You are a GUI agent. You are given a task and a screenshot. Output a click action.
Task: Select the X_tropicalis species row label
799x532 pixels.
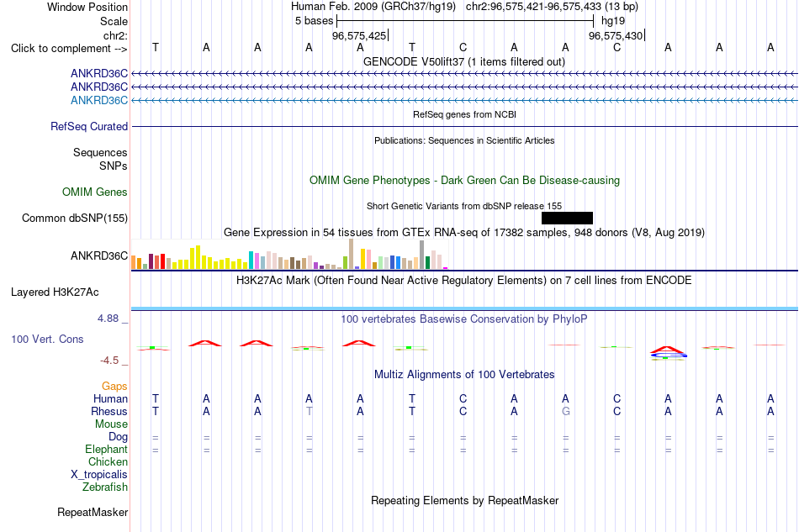click(x=99, y=475)
